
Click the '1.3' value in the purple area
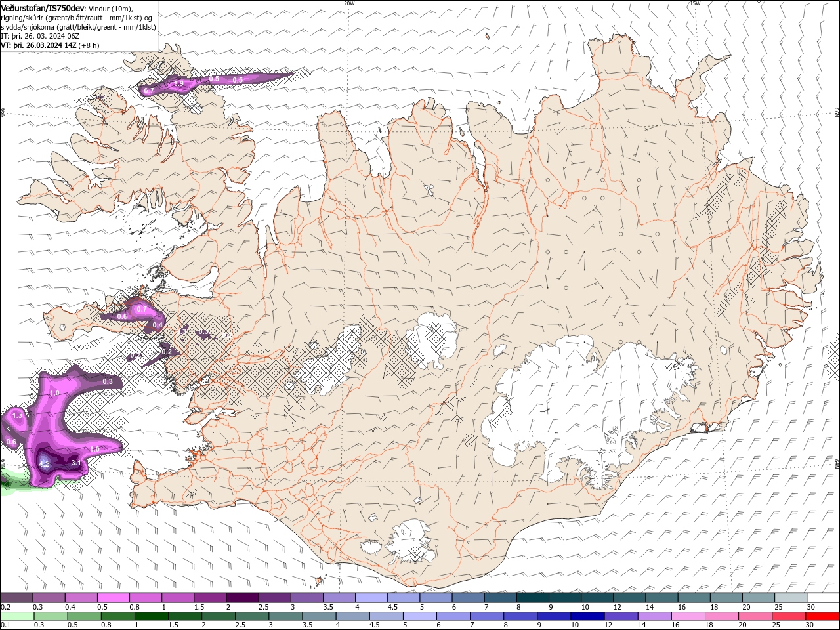pyautogui.click(x=17, y=415)
